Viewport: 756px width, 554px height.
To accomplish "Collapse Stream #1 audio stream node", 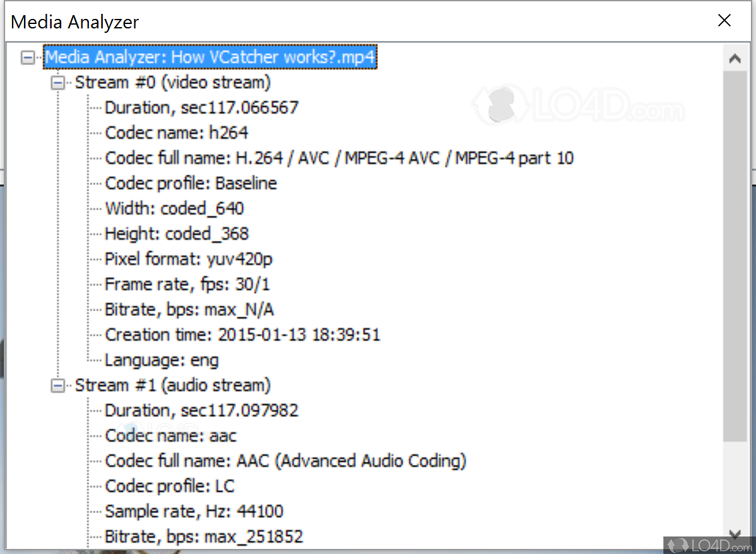I will coord(58,386).
